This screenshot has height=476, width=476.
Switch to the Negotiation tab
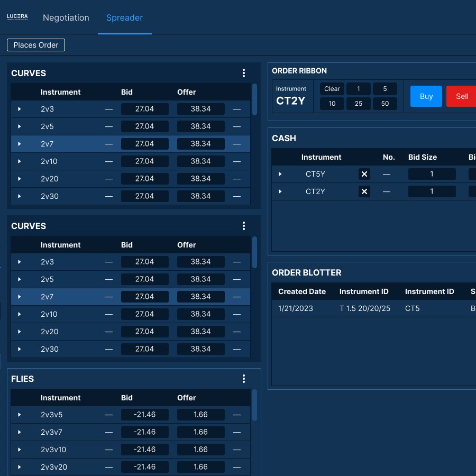tap(66, 17)
